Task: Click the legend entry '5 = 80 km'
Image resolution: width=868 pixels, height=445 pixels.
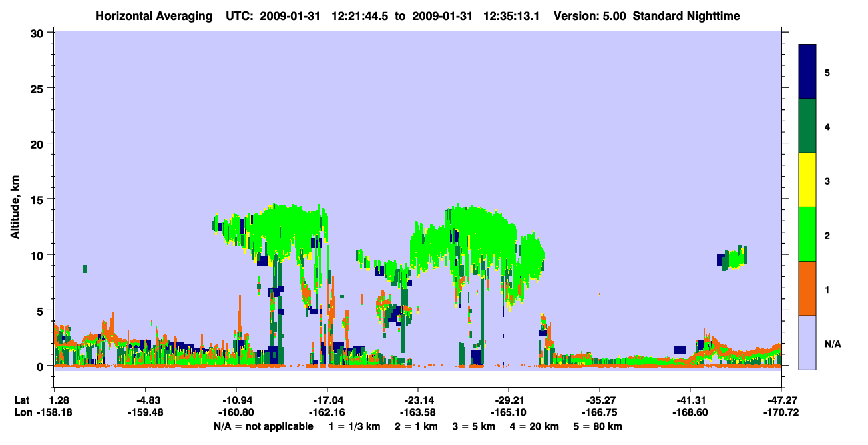Action: 598,426
